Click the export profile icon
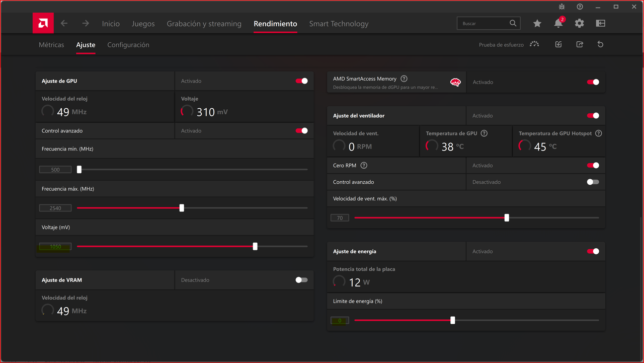 (x=580, y=44)
